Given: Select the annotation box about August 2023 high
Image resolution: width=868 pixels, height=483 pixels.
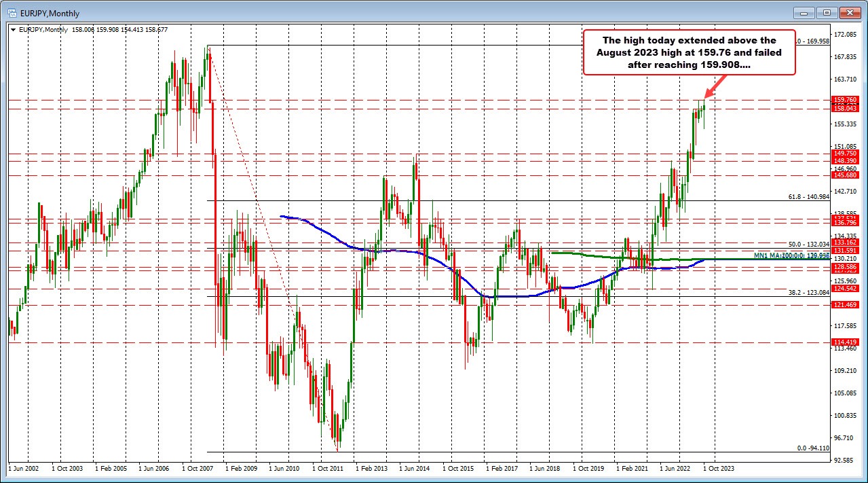Looking at the screenshot, I should pos(688,52).
